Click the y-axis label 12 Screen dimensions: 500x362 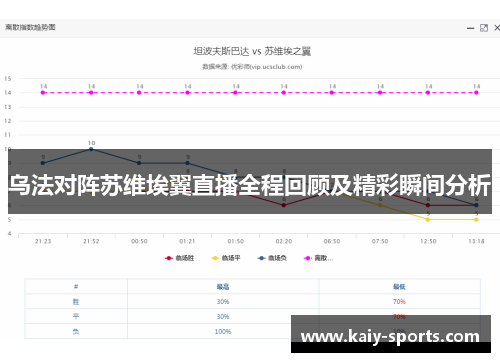(x=8, y=121)
